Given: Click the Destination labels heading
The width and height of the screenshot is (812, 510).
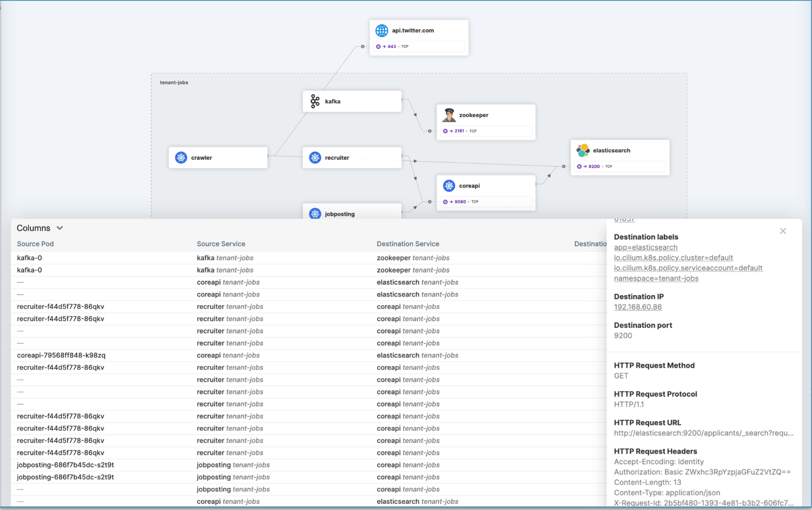Looking at the screenshot, I should 646,237.
